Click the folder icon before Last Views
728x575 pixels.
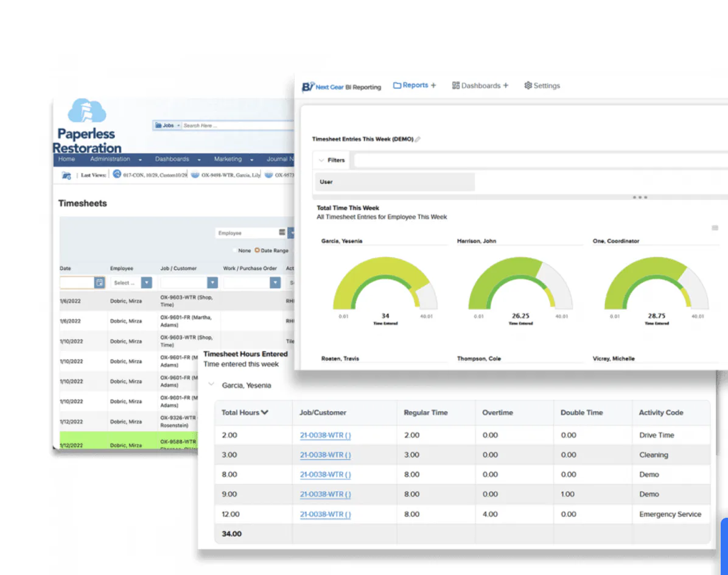click(x=66, y=175)
